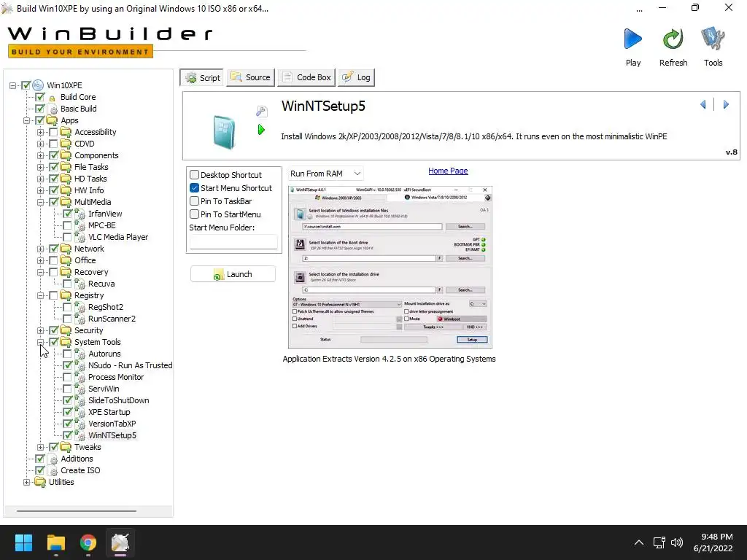Collapse the Win10XPE root node
The height and width of the screenshot is (560, 747).
coord(13,85)
